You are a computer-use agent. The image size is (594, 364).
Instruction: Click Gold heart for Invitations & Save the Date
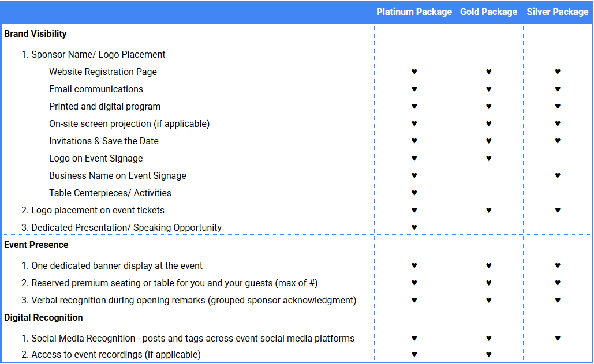point(489,141)
